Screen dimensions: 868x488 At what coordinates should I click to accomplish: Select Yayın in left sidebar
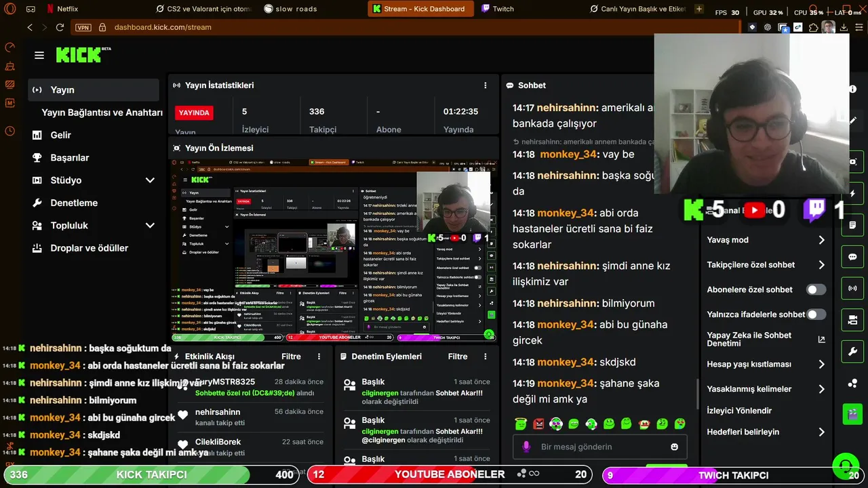(94, 89)
